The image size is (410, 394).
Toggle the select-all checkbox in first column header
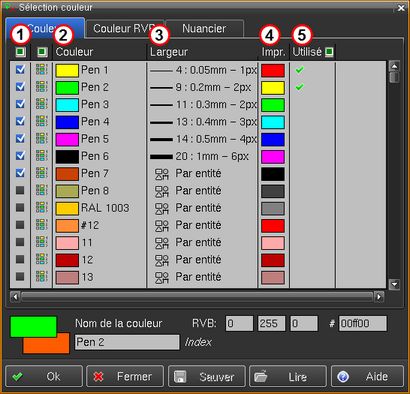pyautogui.click(x=20, y=52)
